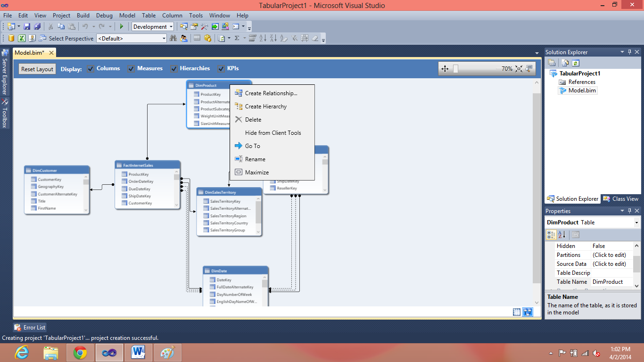Click the Perspectives icon beside Select Perspective
Image resolution: width=644 pixels, height=362 pixels.
tap(42, 38)
